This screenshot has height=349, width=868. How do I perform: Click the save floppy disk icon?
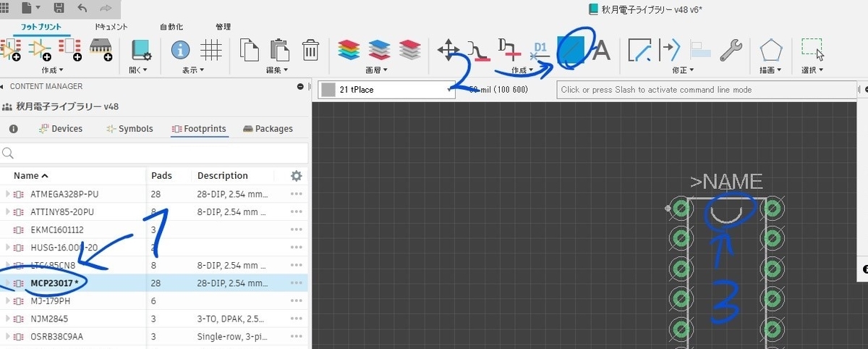point(59,9)
